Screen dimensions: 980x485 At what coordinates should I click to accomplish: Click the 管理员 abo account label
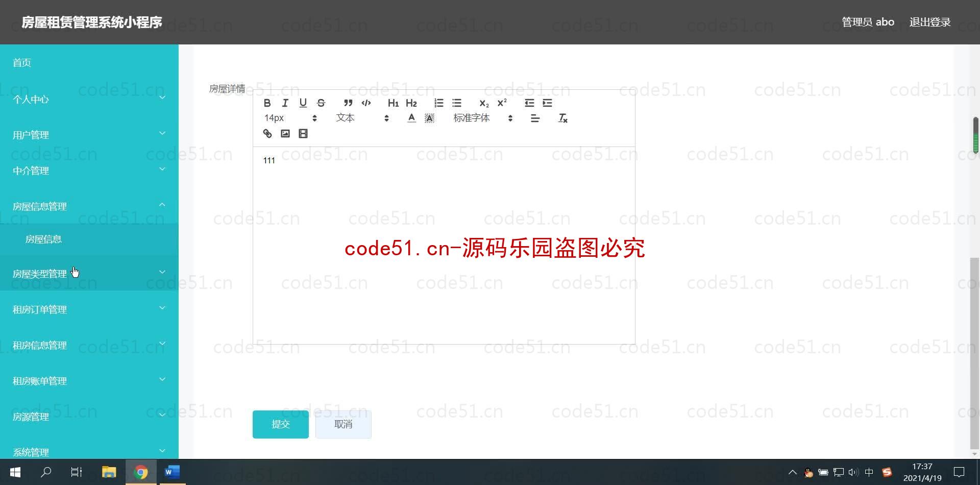coord(868,22)
